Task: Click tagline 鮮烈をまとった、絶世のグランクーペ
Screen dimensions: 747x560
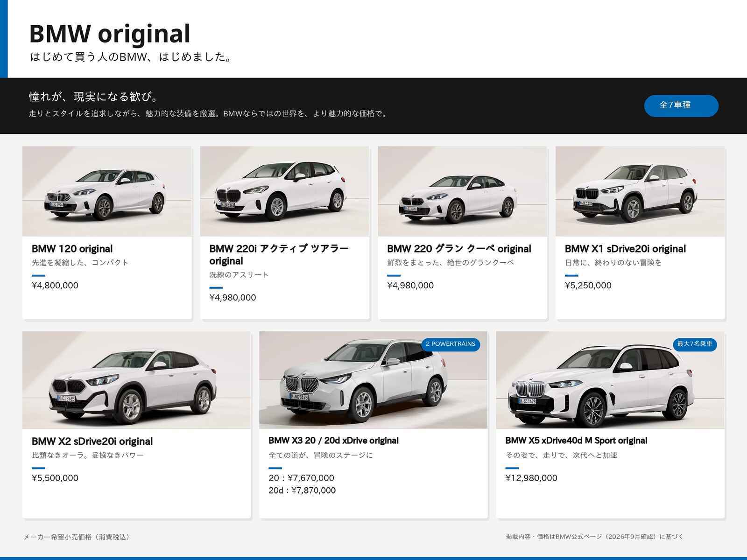Action: (x=451, y=263)
